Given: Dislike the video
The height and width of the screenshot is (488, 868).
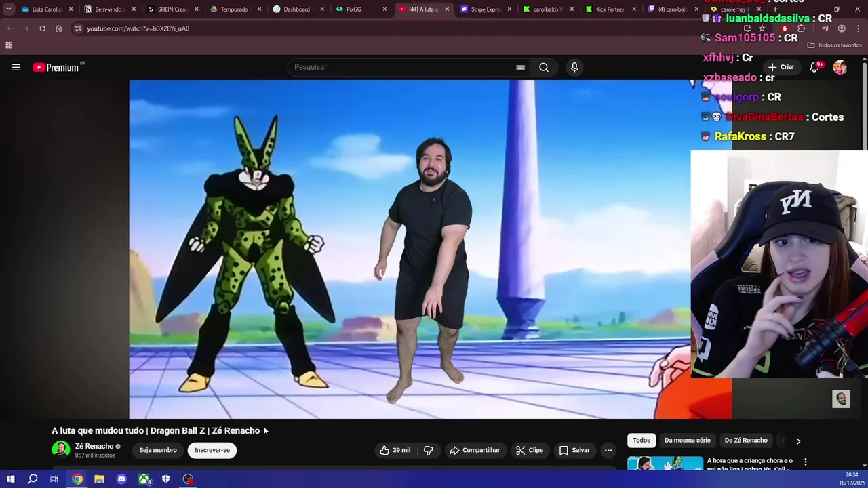Looking at the screenshot, I should [428, 450].
